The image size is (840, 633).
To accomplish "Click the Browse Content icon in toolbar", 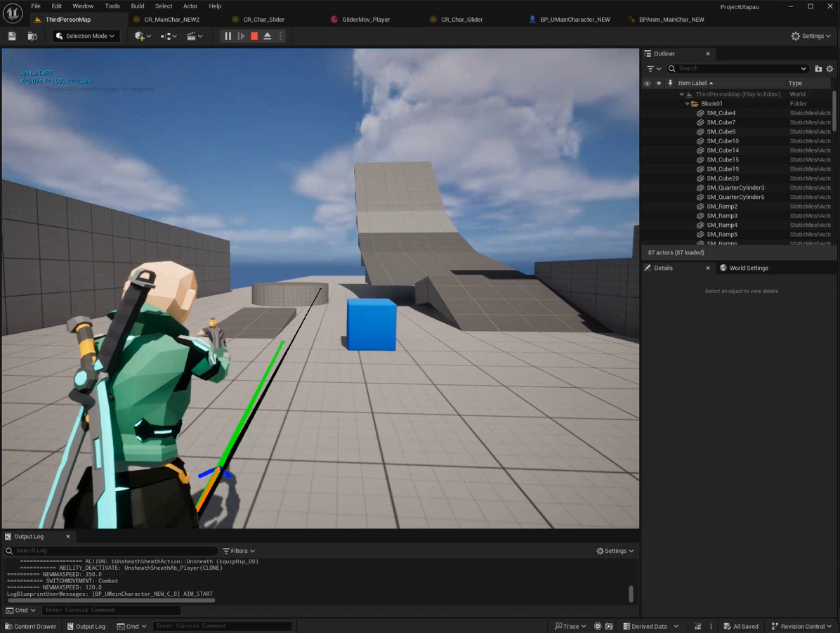I will pyautogui.click(x=32, y=36).
